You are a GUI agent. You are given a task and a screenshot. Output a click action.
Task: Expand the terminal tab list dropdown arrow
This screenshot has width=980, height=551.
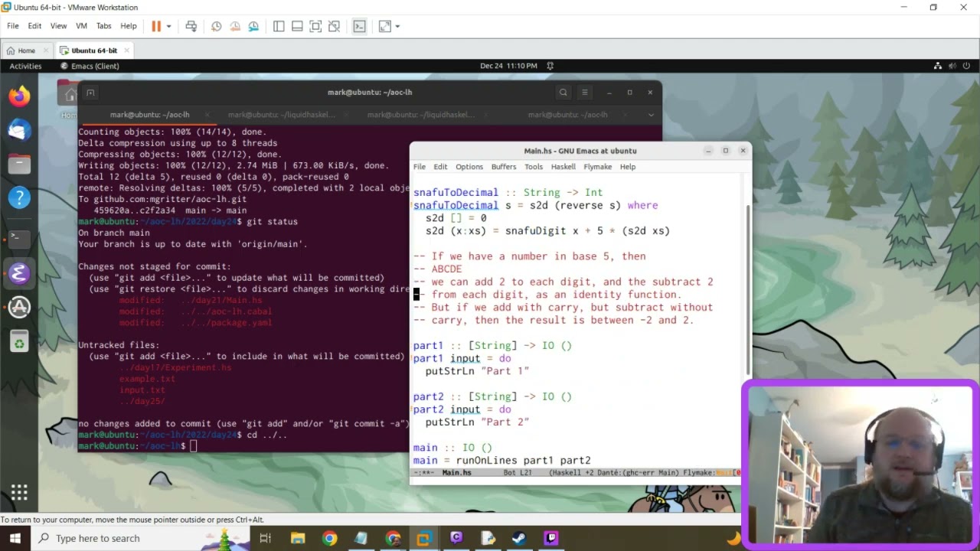point(650,115)
